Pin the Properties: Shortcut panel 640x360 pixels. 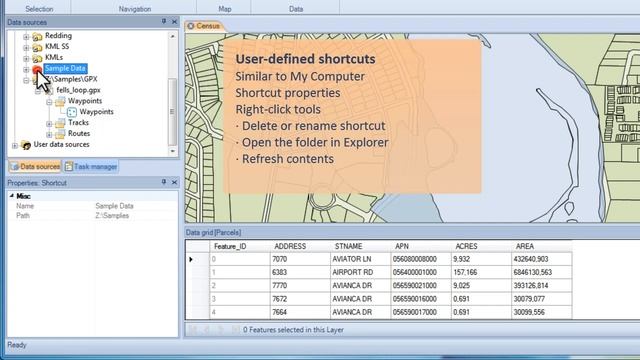click(x=164, y=182)
